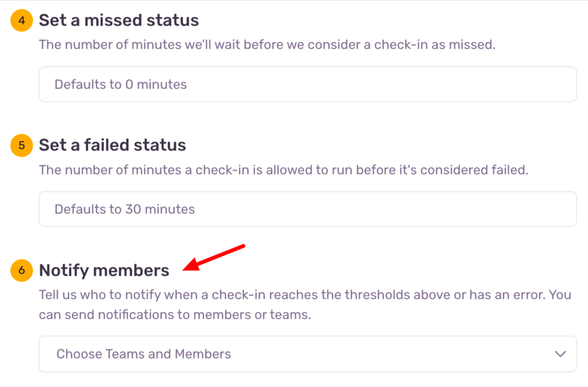Click the dropdown chevron on Choose Teams and Members

[560, 354]
